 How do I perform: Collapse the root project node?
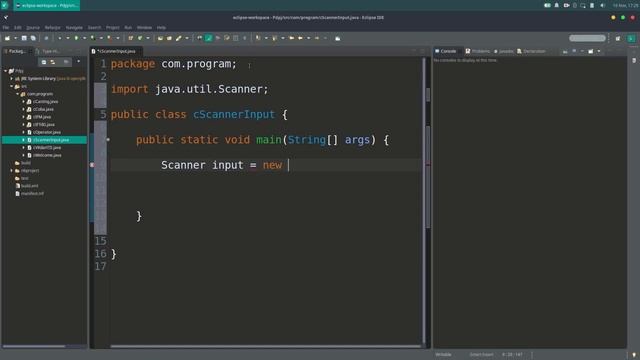pyautogui.click(x=6, y=71)
